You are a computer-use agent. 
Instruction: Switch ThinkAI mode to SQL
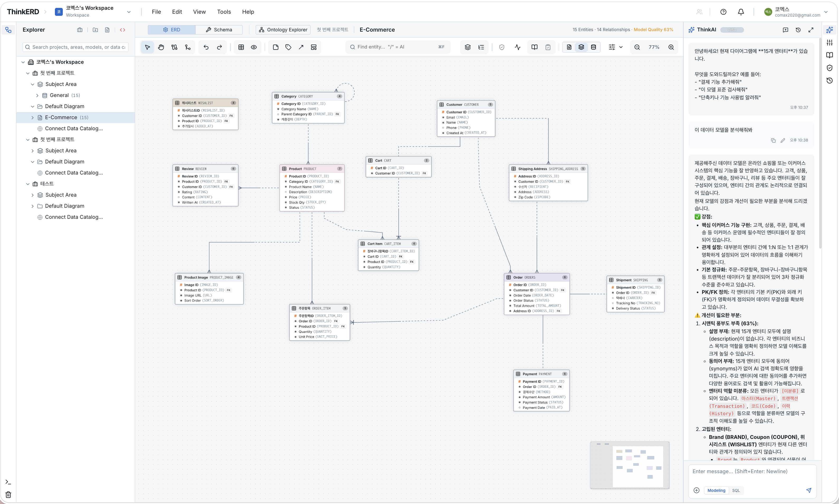click(736, 490)
